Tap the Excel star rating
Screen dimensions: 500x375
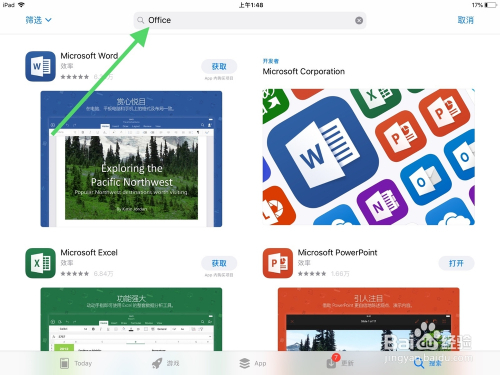pyautogui.click(x=75, y=274)
